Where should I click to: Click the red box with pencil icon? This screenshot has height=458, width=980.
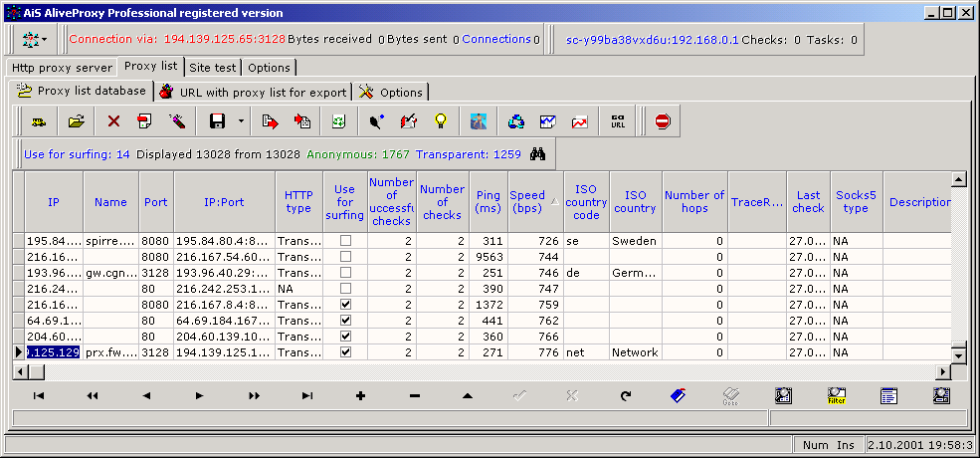(x=408, y=121)
